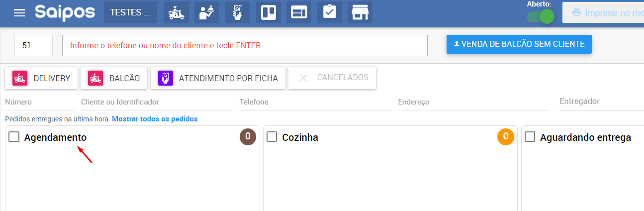
Task: Check the Cozinha column checkbox
Action: (272, 137)
